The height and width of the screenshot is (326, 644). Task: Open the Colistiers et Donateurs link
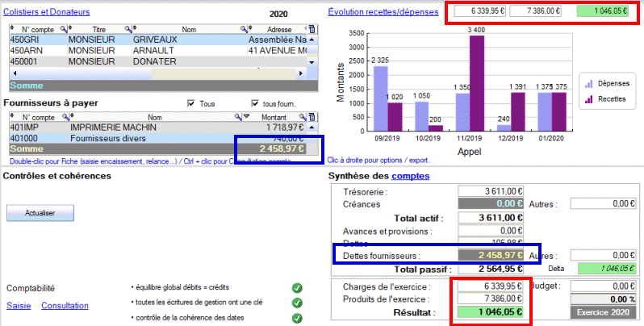(47, 12)
